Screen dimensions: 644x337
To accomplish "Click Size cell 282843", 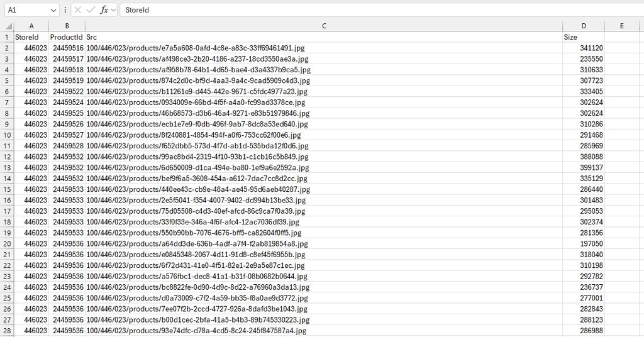I will [583, 309].
